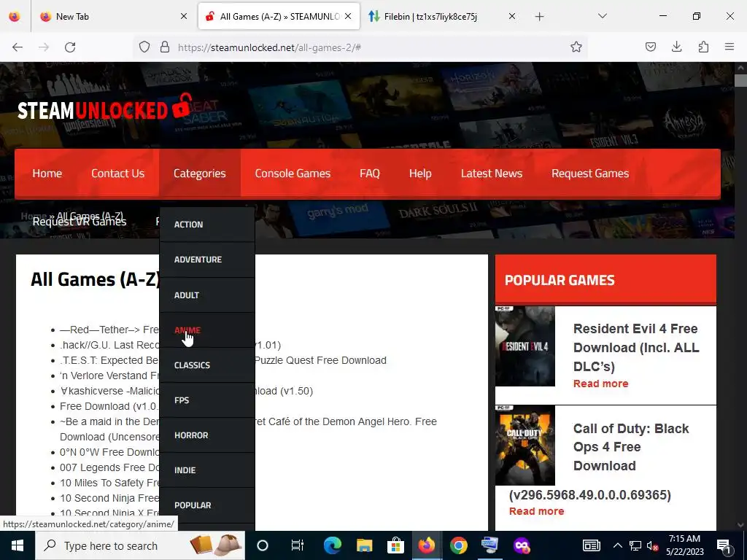The width and height of the screenshot is (747, 560).
Task: Open tracking protection shield icon
Action: tap(144, 47)
